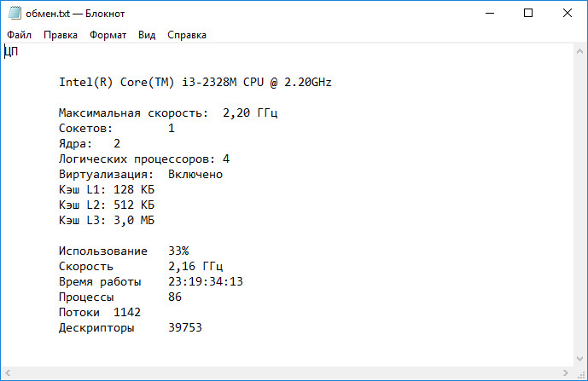588x381 pixels.
Task: Click the 'Включено' value
Action: click(195, 174)
